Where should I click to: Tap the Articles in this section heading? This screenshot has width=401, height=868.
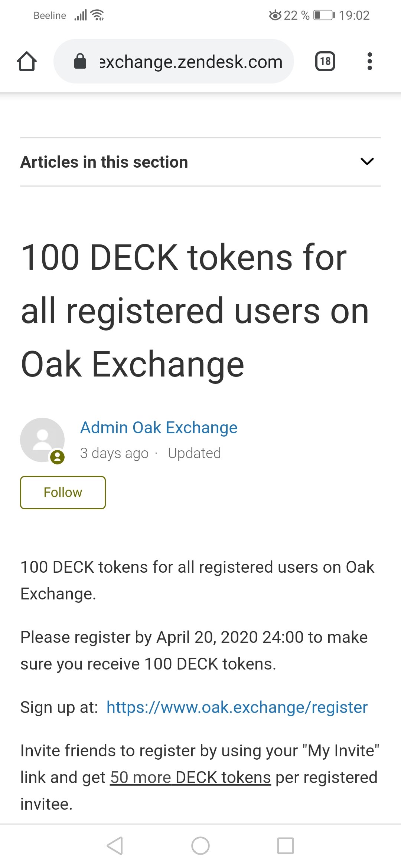tap(104, 162)
